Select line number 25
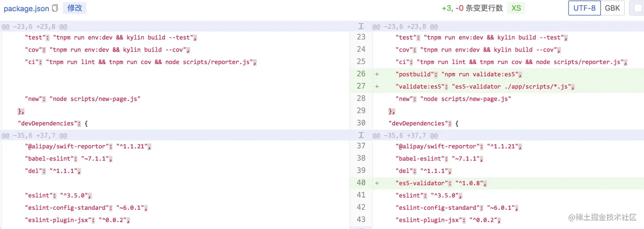 click(x=361, y=62)
